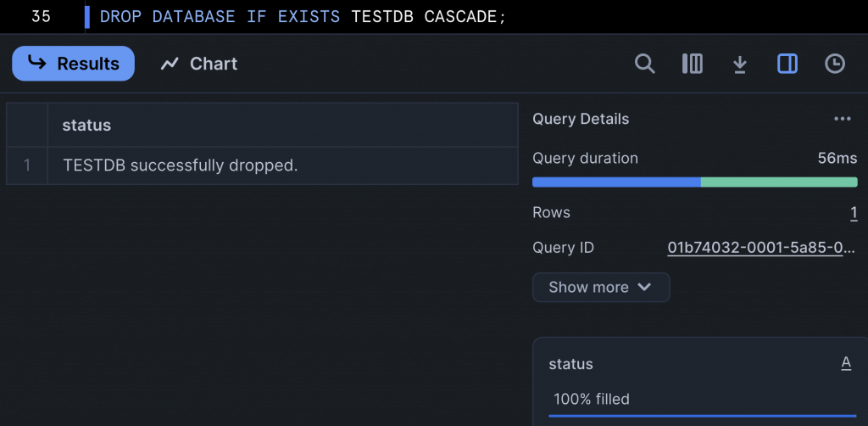The height and width of the screenshot is (426, 868).
Task: Click the Results tab arrow icon
Action: point(37,63)
